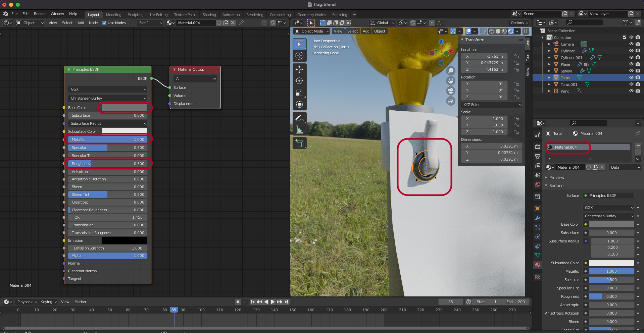Switch to rendered viewport shading mode
644x333 pixels.
click(x=511, y=31)
